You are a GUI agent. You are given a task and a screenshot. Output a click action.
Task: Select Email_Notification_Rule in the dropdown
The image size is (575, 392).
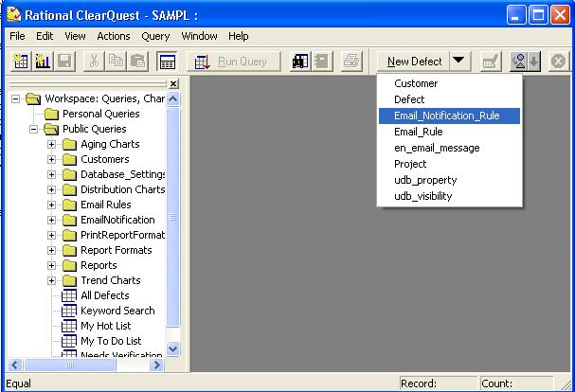point(449,116)
